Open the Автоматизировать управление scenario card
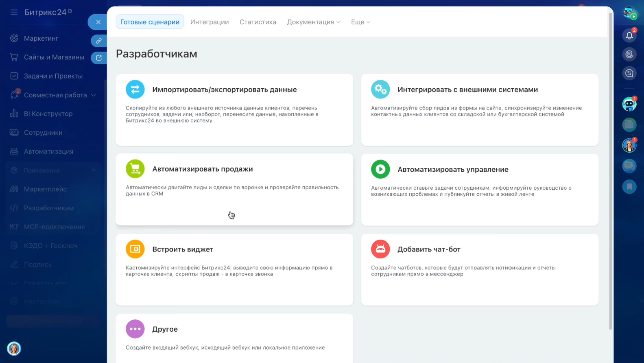644x363 pixels. point(479,190)
